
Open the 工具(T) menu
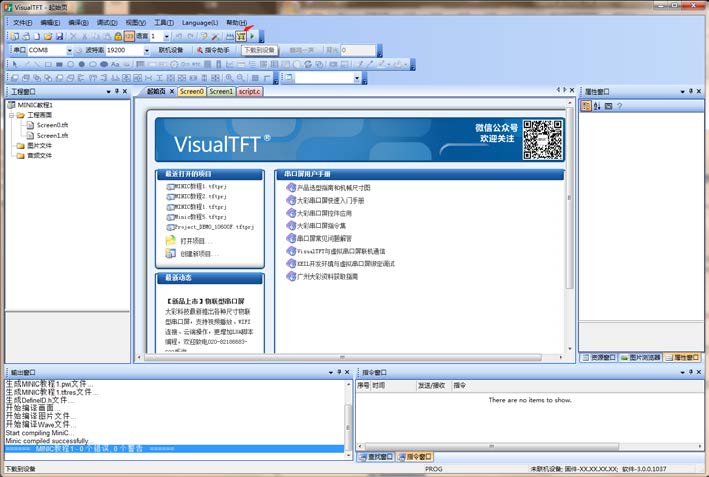click(x=164, y=22)
